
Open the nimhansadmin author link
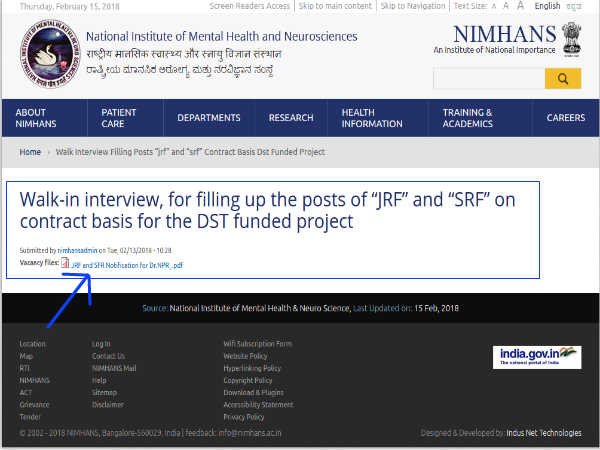pos(77,251)
